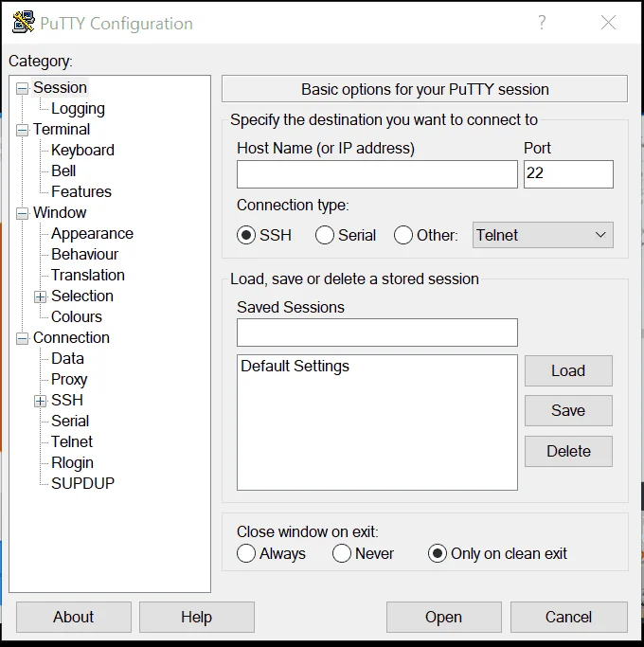
Task: Open the SUPDUP settings category
Action: click(x=82, y=483)
